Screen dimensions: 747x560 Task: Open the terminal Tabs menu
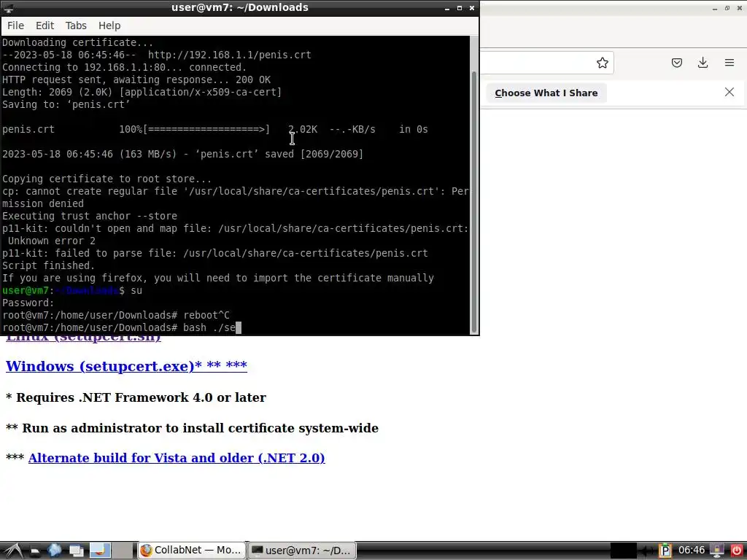coord(76,26)
